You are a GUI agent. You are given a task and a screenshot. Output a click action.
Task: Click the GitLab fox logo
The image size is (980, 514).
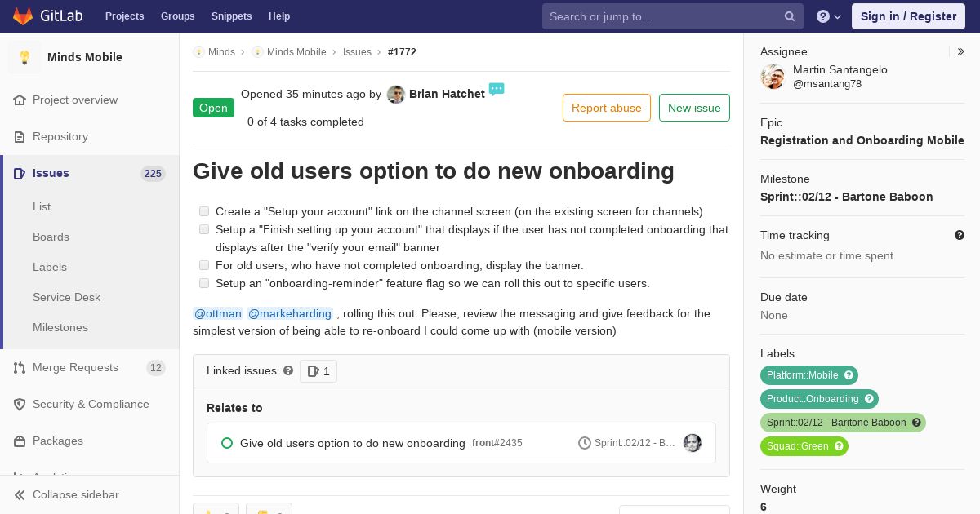click(23, 16)
